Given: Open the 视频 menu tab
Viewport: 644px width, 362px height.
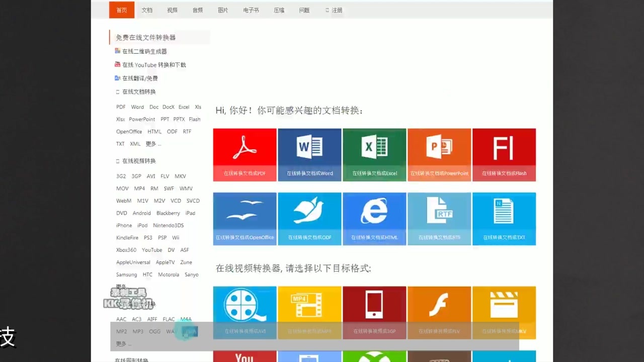Looking at the screenshot, I should click(x=172, y=10).
